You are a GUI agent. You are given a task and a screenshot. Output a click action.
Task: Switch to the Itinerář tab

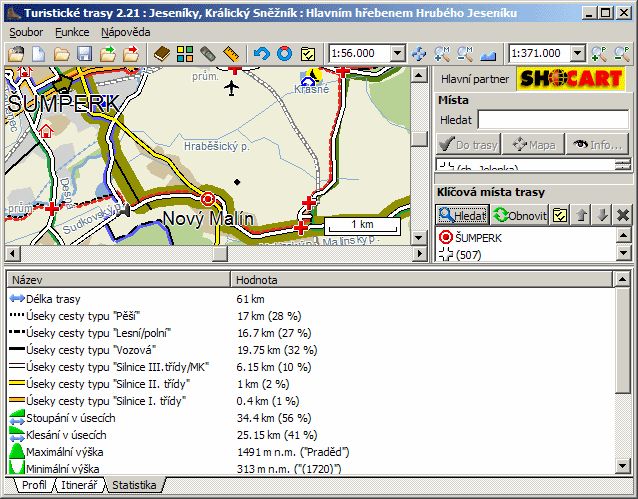pos(79,486)
